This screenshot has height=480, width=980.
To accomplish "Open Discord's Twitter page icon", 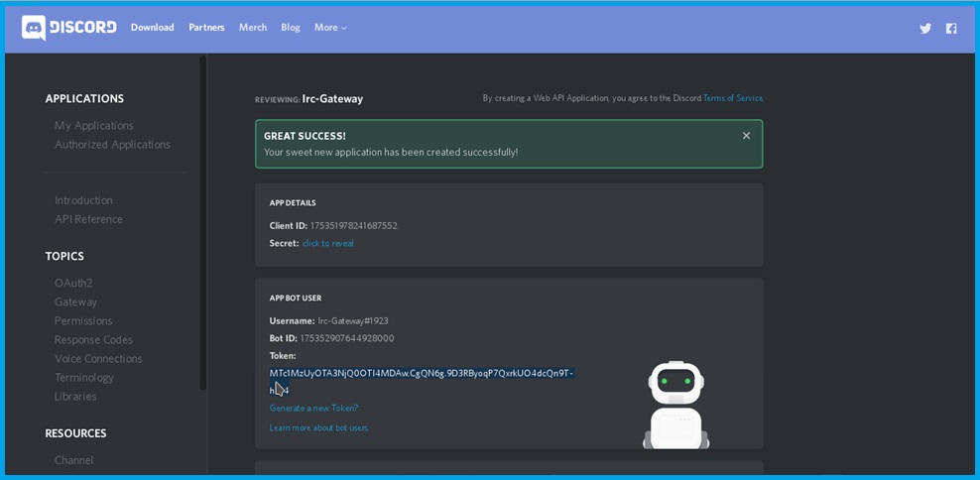I will pos(925,29).
